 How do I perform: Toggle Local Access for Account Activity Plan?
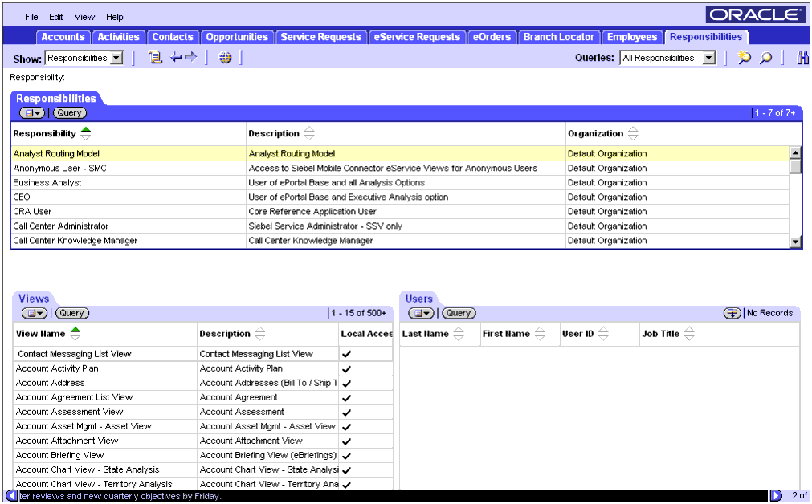pos(346,369)
